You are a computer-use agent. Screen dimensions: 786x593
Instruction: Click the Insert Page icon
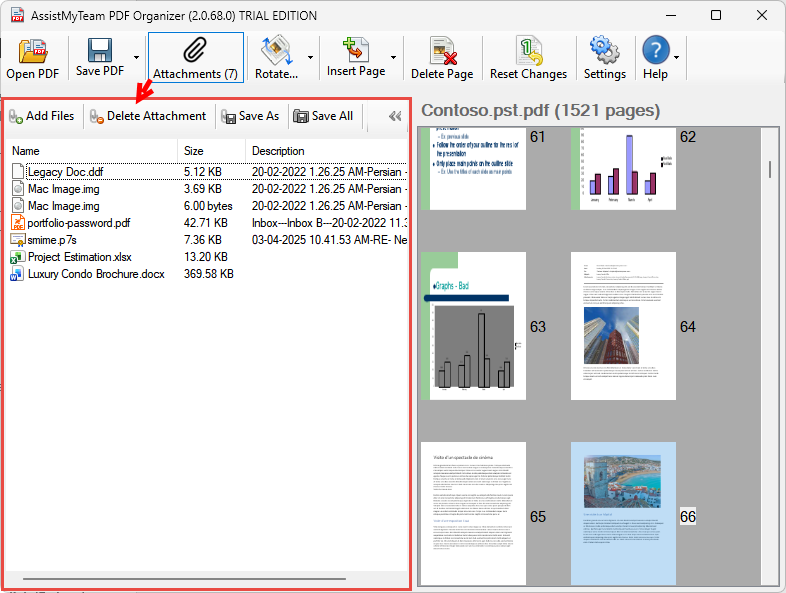click(x=355, y=50)
